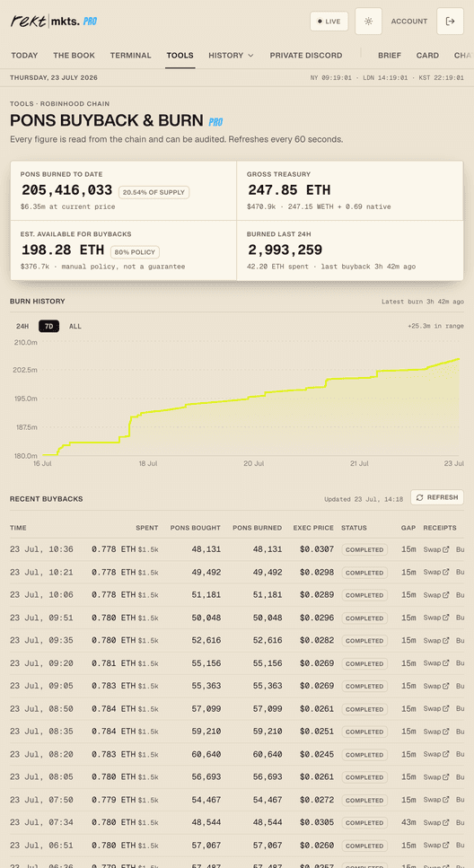Viewport: 474px width, 868px height.
Task: Expand the HISTORY dropdown menu
Action: [231, 56]
